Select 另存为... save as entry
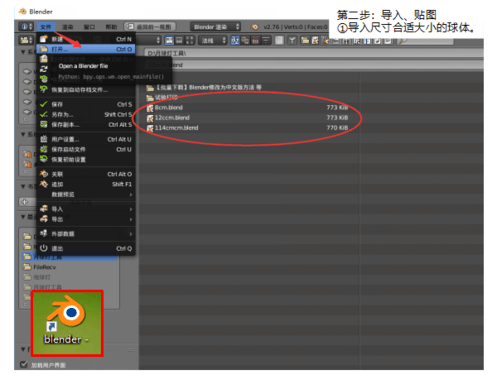 (86, 114)
